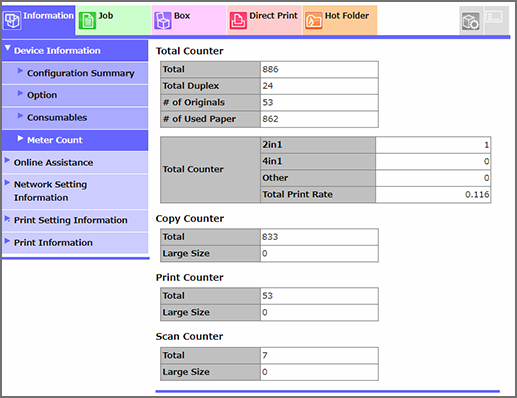The image size is (517, 398).
Task: Click the Total Counter heading
Action: click(190, 51)
